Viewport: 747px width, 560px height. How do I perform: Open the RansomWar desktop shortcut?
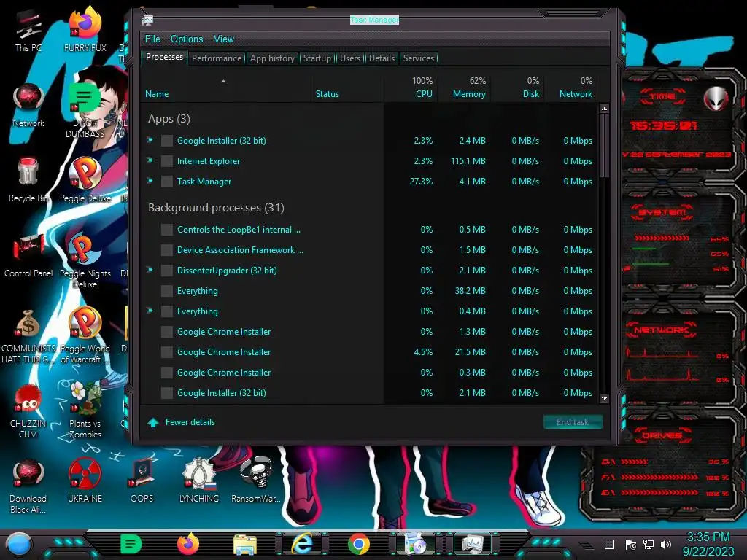(x=256, y=480)
